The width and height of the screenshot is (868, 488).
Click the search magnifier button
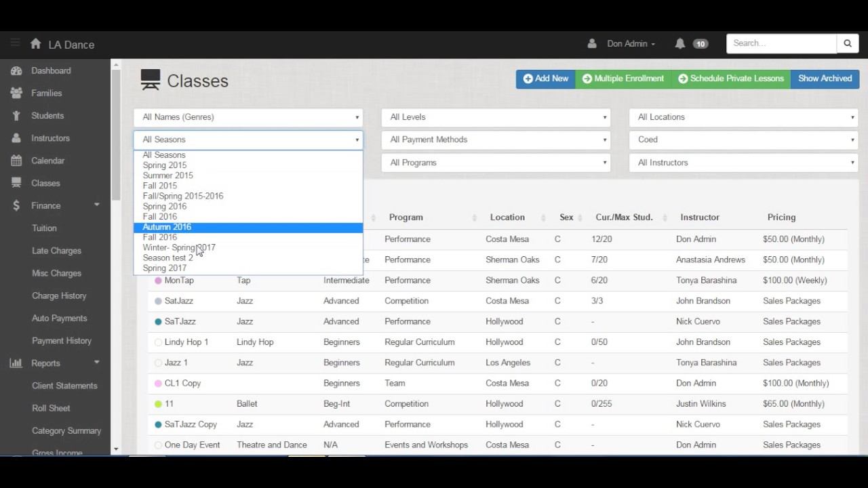[848, 43]
